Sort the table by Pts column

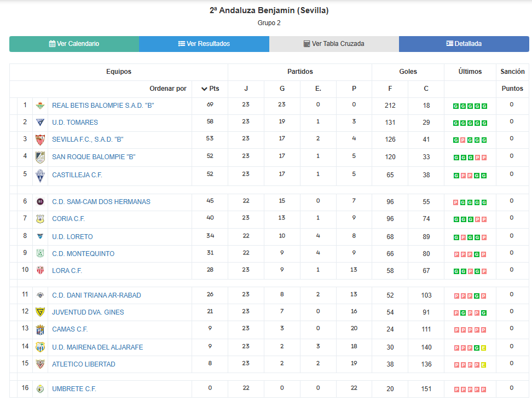pos(210,89)
